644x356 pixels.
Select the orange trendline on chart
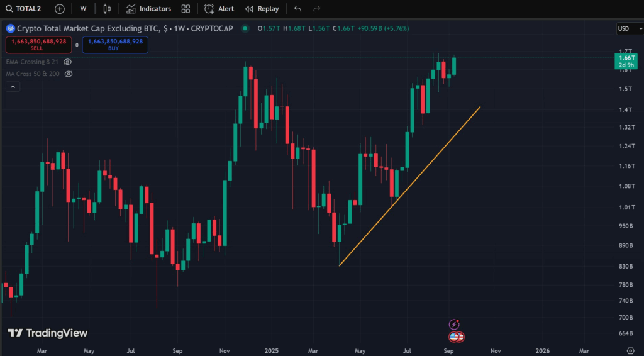tap(410, 186)
